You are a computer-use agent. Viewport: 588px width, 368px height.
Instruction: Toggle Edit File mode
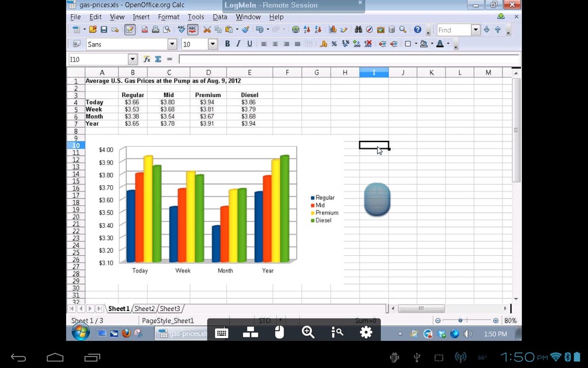click(x=130, y=30)
